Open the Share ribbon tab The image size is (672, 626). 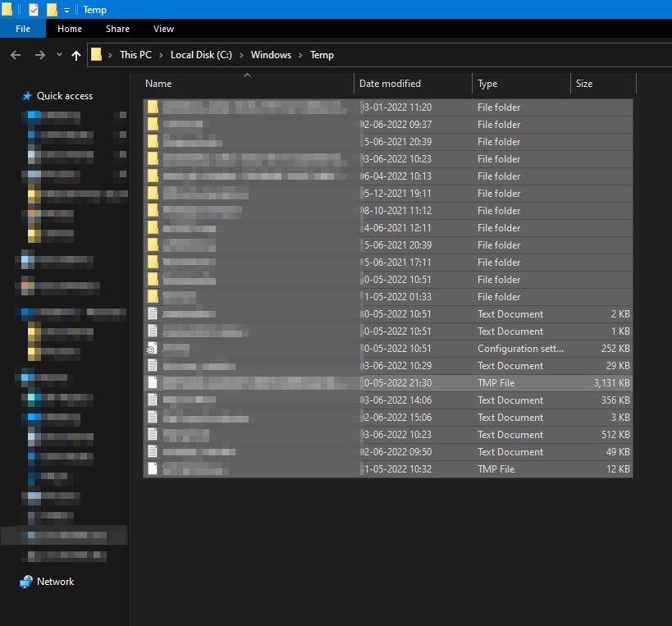pyautogui.click(x=117, y=29)
